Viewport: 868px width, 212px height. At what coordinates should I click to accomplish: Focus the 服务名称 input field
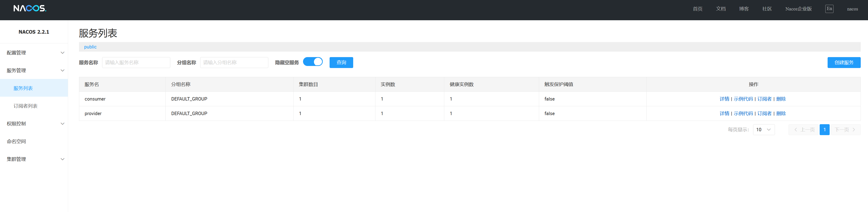click(x=136, y=63)
